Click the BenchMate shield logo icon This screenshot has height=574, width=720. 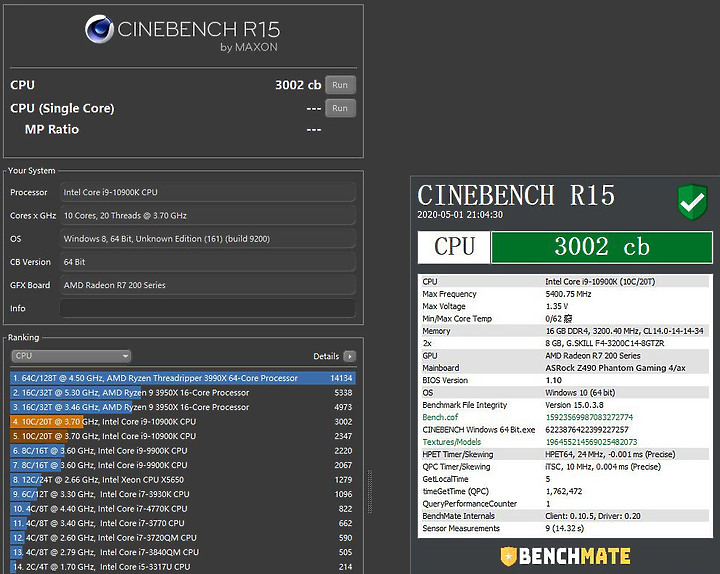coord(508,556)
